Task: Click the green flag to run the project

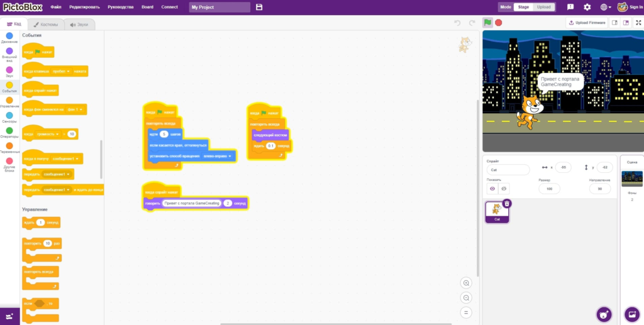Action: pyautogui.click(x=487, y=23)
